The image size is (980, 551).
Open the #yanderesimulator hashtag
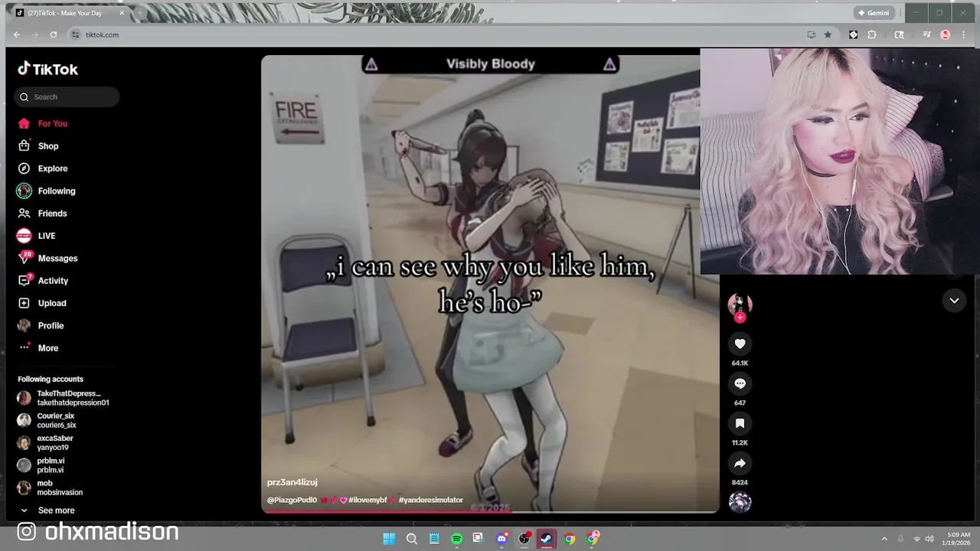(x=430, y=500)
